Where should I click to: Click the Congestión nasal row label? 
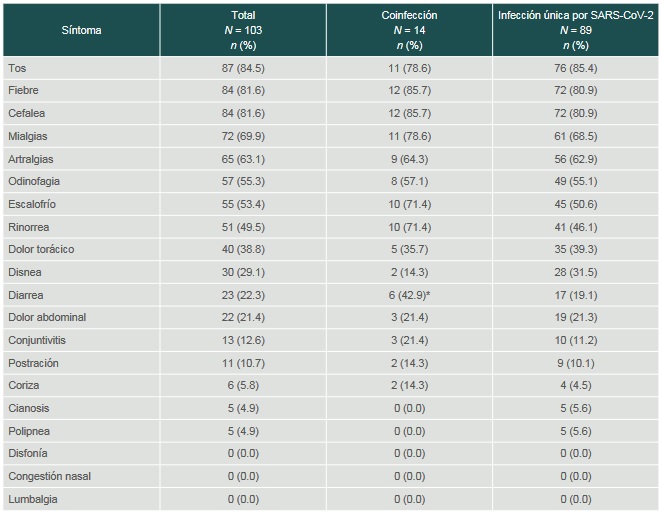click(49, 476)
